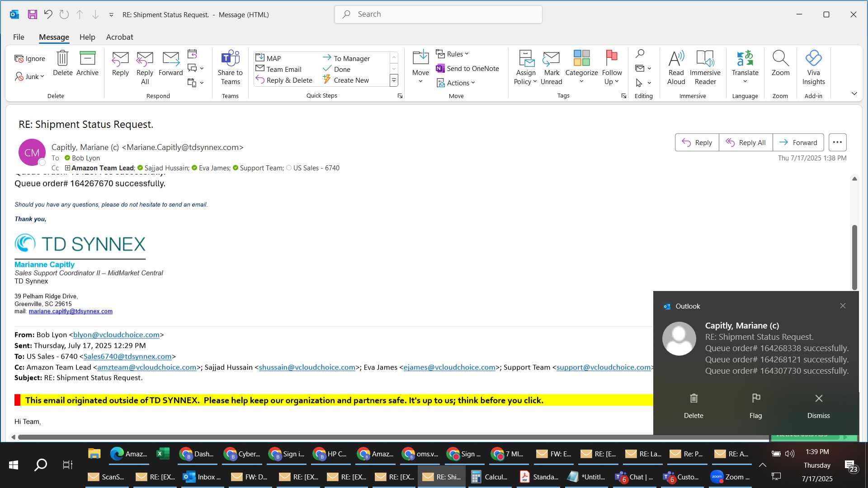Open Immersive Reader
Image resolution: width=868 pixels, height=488 pixels.
pyautogui.click(x=705, y=68)
